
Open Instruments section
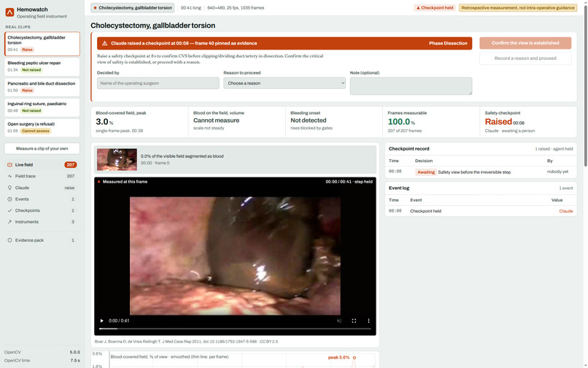pos(42,222)
